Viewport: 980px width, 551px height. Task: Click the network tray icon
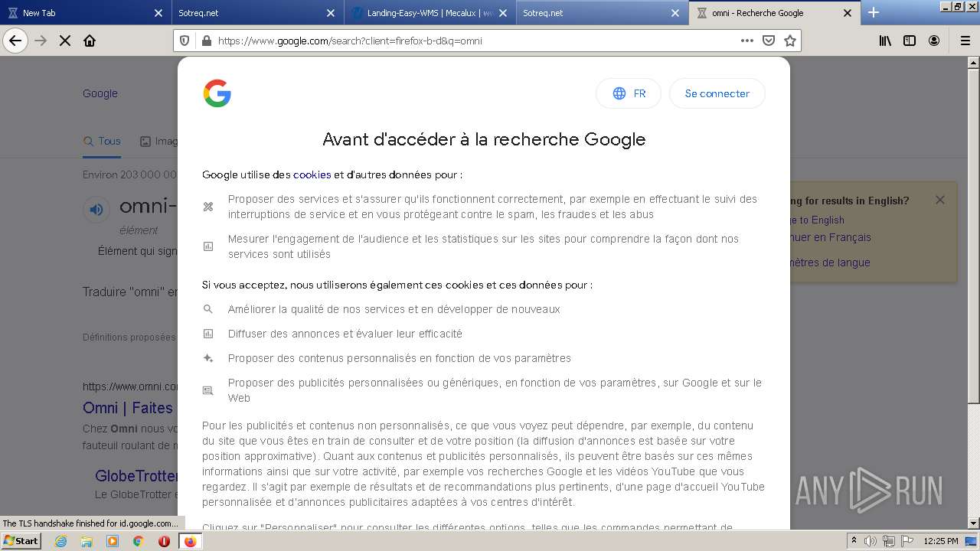[888, 541]
